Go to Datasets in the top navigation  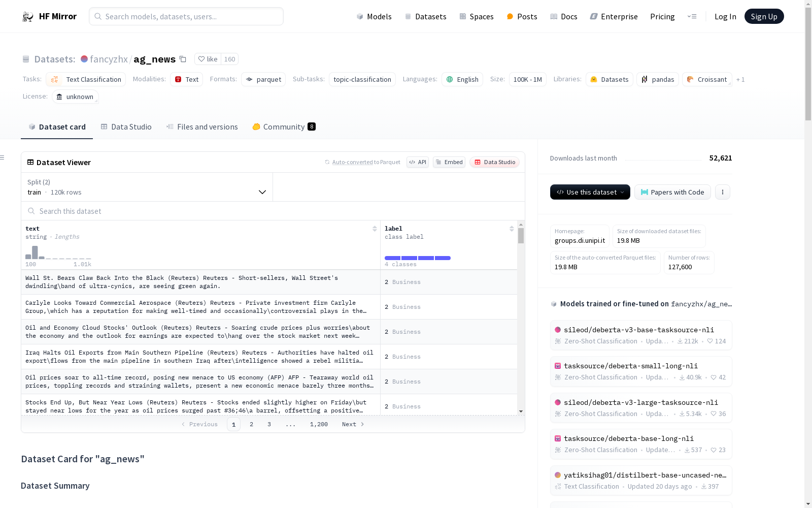tap(425, 17)
